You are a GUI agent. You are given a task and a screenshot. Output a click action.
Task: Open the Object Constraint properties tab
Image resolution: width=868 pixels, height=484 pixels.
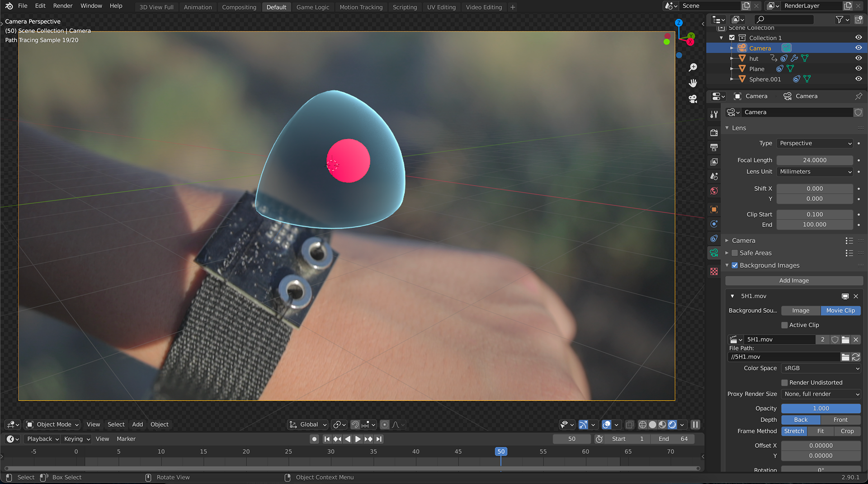click(x=714, y=238)
